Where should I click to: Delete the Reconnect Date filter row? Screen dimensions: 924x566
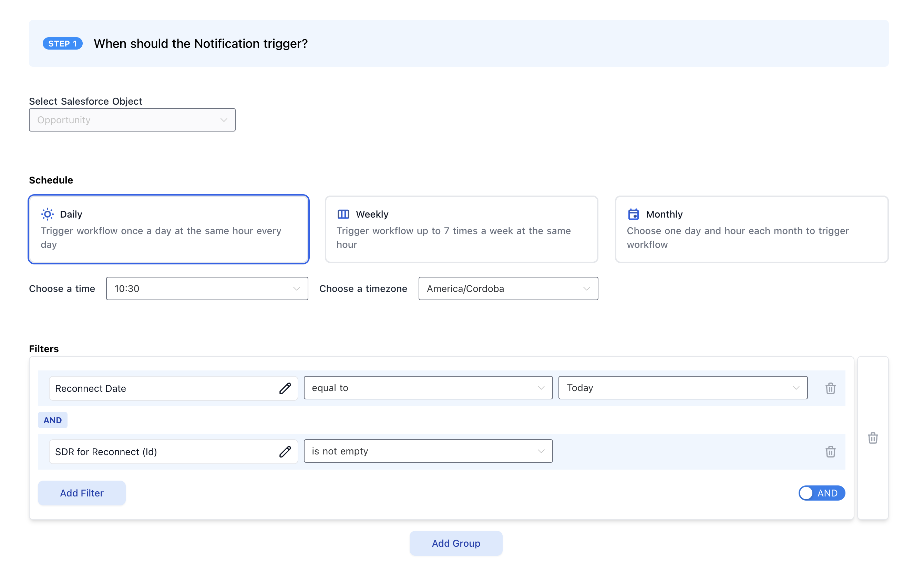830,388
